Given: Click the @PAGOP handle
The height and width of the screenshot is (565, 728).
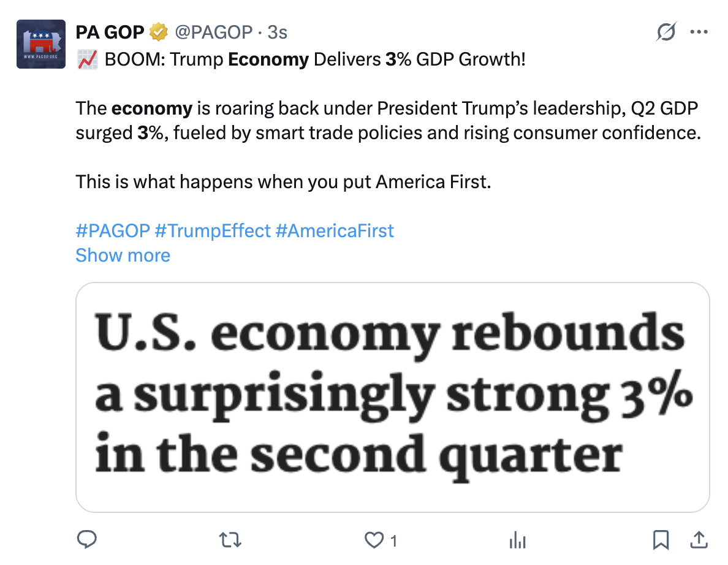Looking at the screenshot, I should click(x=214, y=31).
